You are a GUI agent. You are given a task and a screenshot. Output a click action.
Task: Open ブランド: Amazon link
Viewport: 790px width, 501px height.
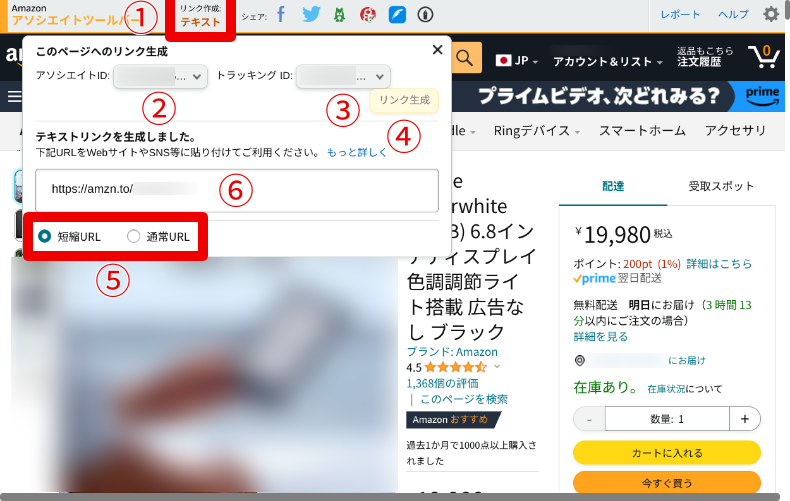pyautogui.click(x=452, y=352)
